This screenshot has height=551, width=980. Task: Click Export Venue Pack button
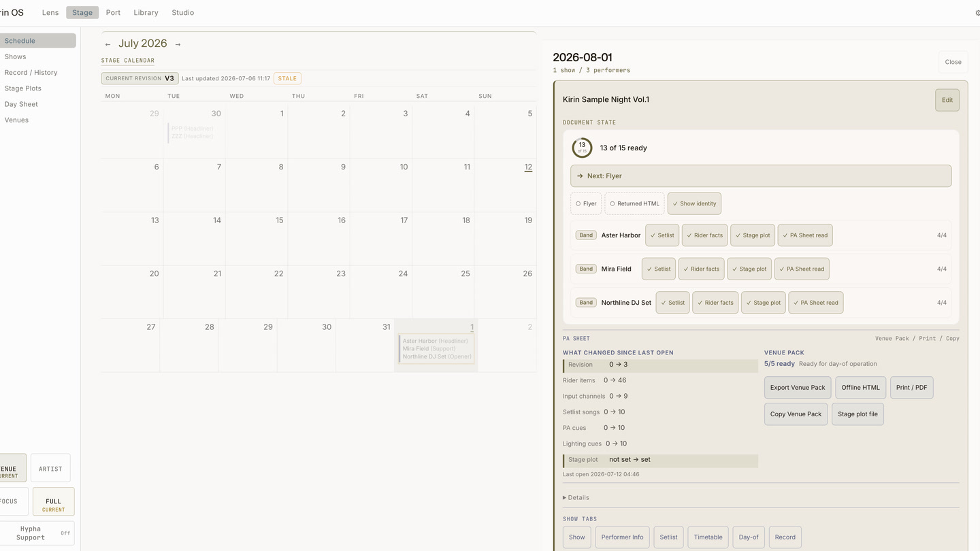[798, 388]
